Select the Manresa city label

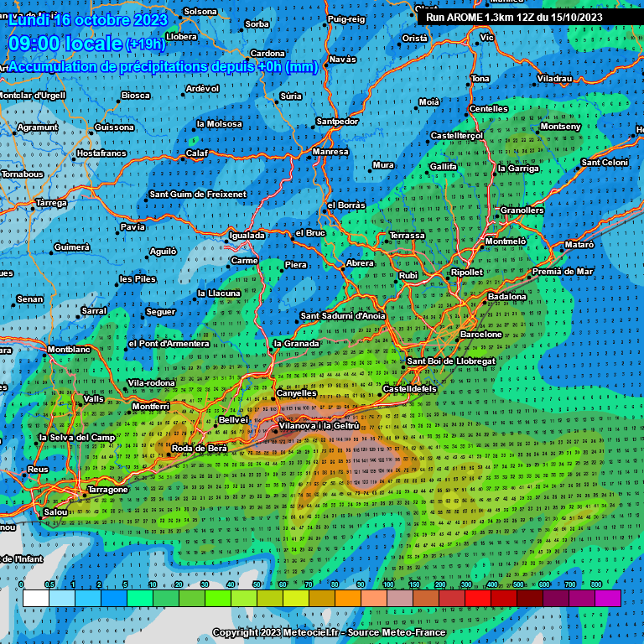click(x=330, y=152)
